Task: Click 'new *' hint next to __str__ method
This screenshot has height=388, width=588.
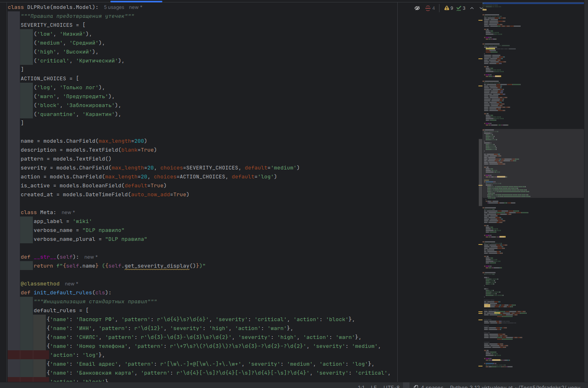Action: (91, 257)
